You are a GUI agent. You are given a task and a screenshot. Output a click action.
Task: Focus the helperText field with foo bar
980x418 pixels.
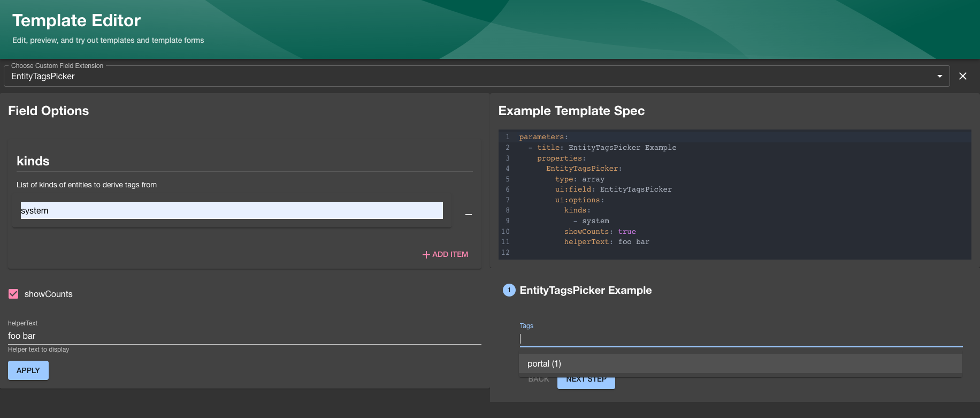pyautogui.click(x=244, y=336)
